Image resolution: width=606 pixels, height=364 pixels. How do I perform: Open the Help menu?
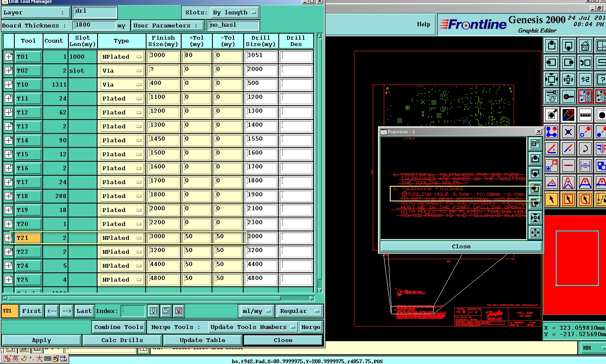423,24
